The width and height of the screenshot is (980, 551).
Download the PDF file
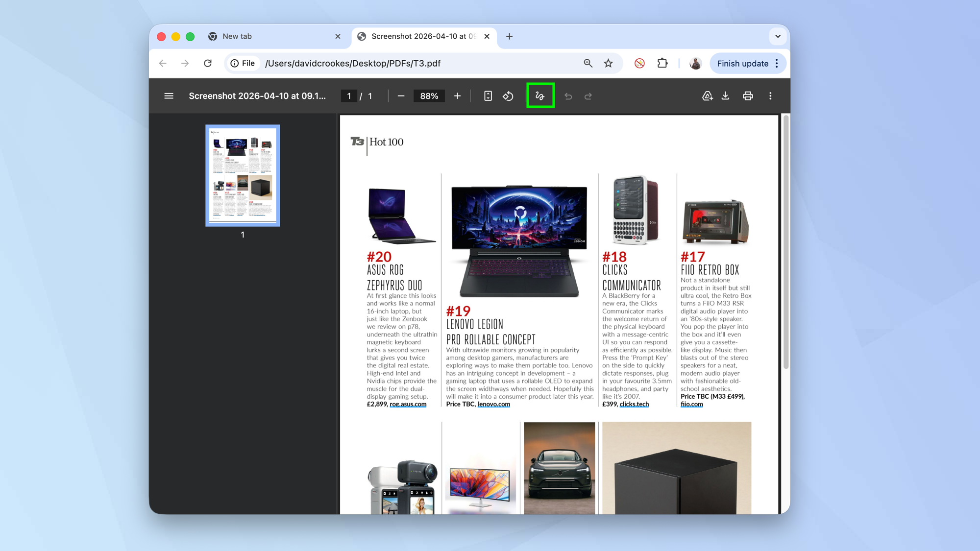pyautogui.click(x=726, y=96)
